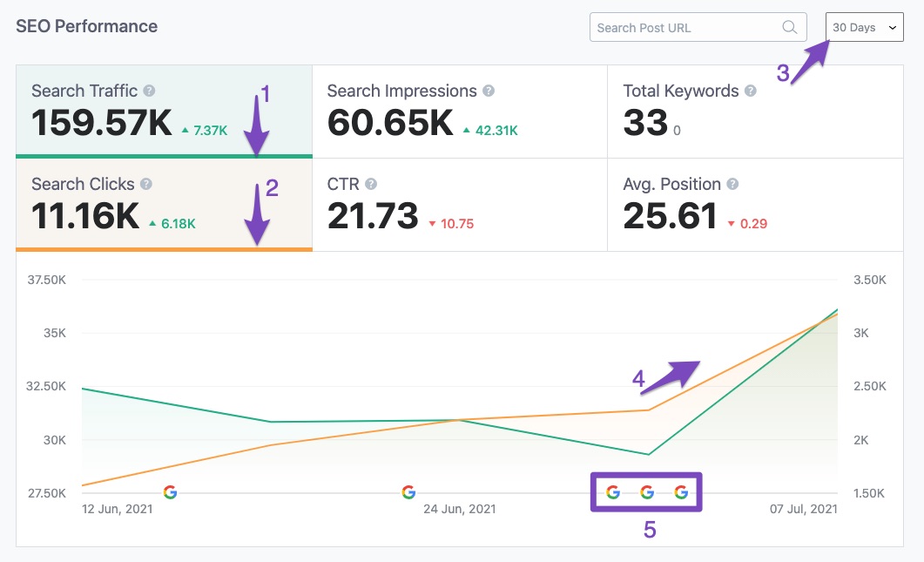Image resolution: width=924 pixels, height=562 pixels.
Task: Click the 07 Jul, 2021 axis label
Action: pyautogui.click(x=804, y=509)
